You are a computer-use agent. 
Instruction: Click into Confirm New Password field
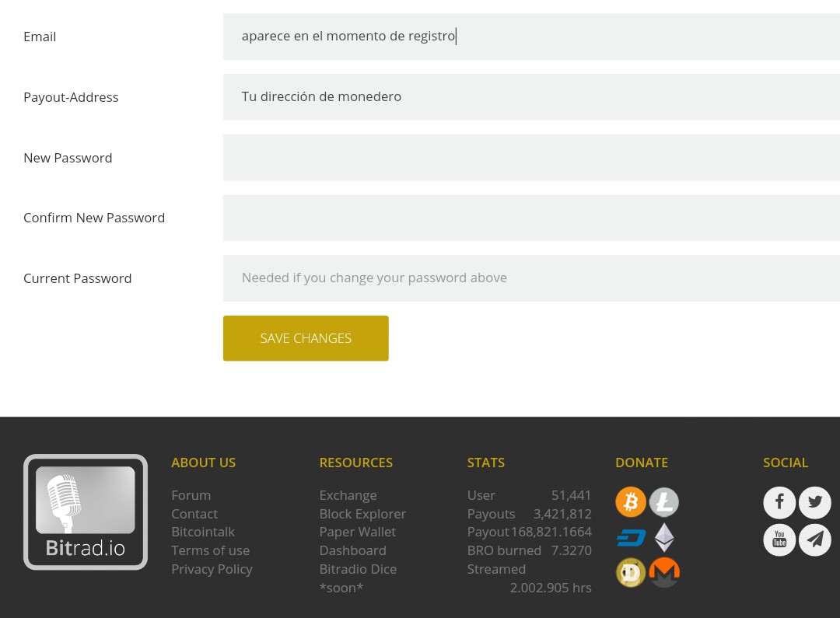coord(531,218)
